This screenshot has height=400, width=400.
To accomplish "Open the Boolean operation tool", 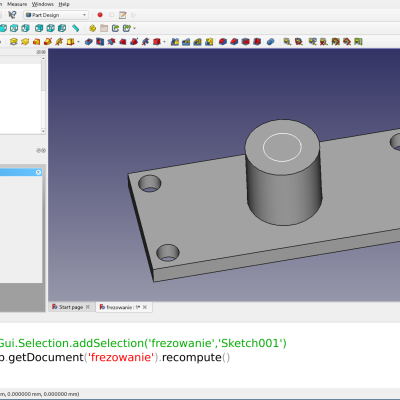I will [x=271, y=42].
